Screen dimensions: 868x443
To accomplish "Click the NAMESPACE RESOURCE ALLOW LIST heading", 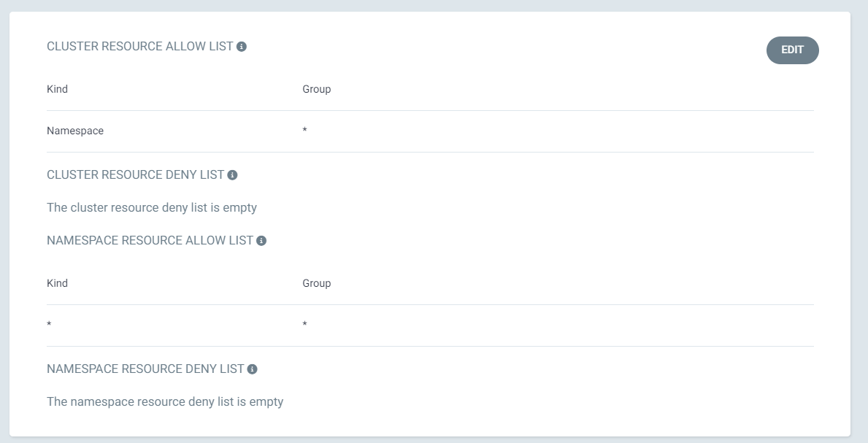I will coord(150,240).
